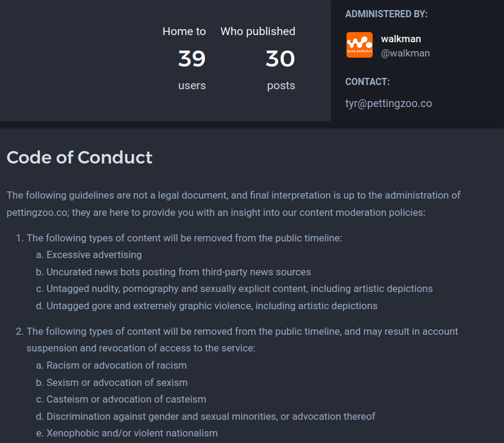This screenshot has width=504, height=443.
Task: Click the 39 users count
Action: [191, 59]
